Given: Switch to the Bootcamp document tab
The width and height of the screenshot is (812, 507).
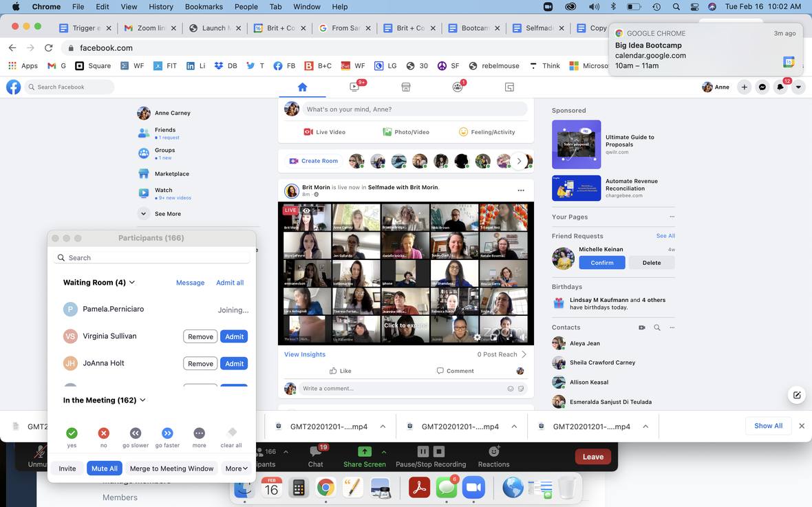Looking at the screenshot, I should tap(474, 28).
